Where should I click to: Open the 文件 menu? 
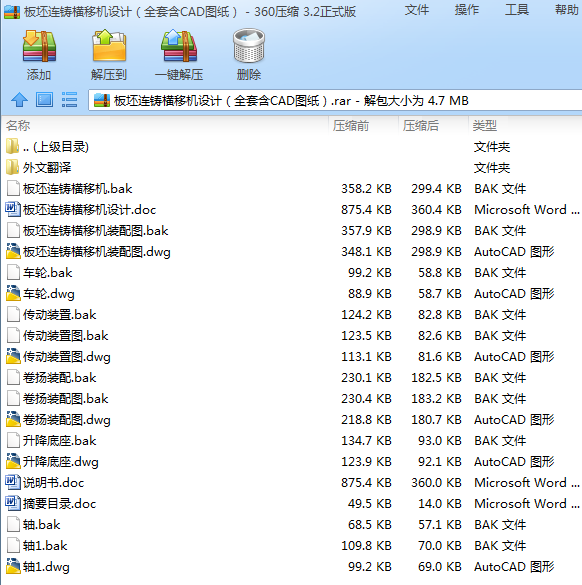coord(417,10)
